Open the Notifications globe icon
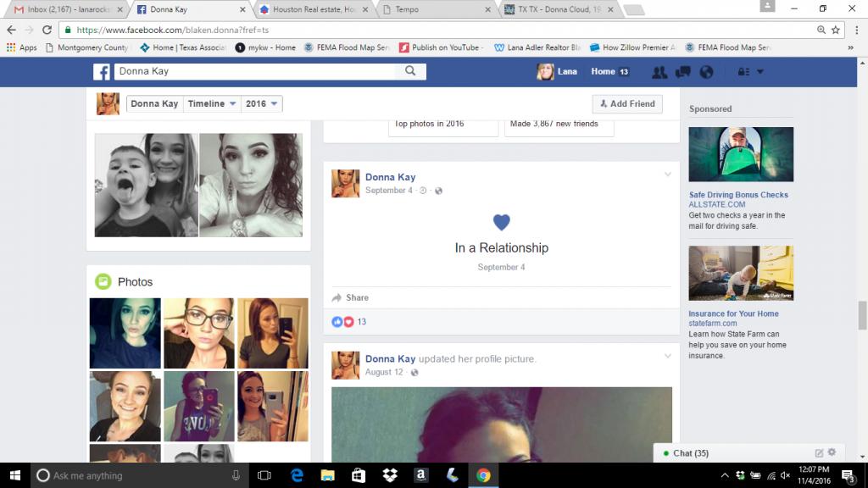 [705, 72]
